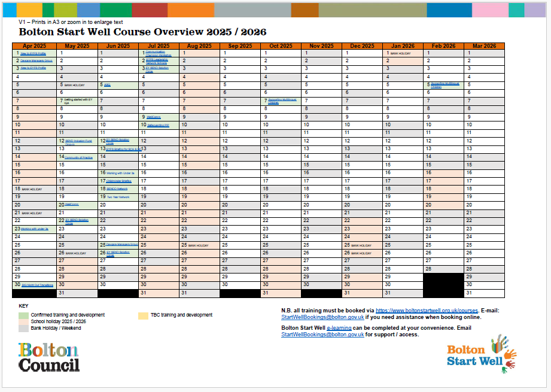This screenshot has height=392, width=551.
Task: Open Working with under 3s link on 23 April
Action: [x=35, y=229]
